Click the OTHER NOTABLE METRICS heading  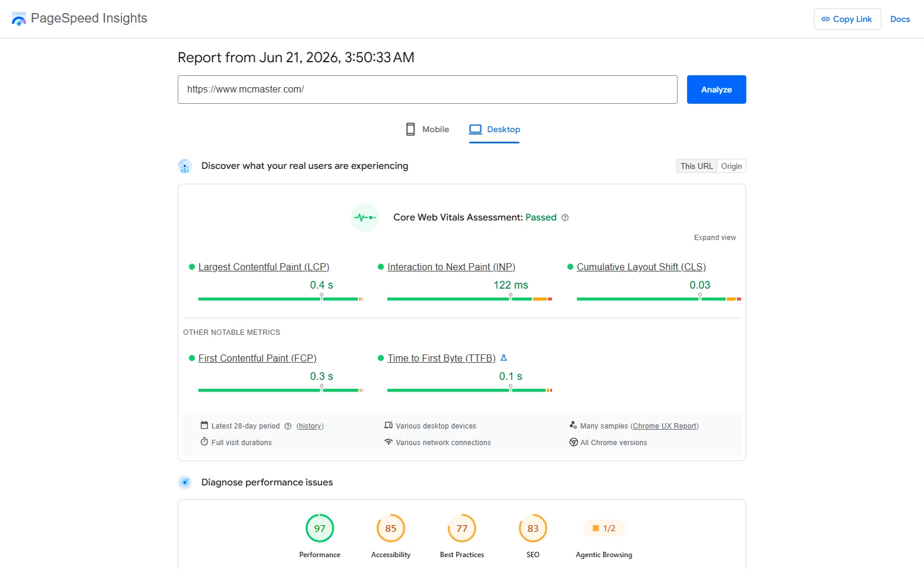pos(232,333)
